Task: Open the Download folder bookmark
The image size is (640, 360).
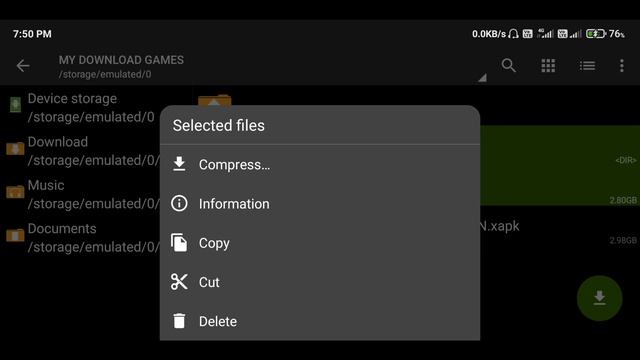Action: coord(82,151)
